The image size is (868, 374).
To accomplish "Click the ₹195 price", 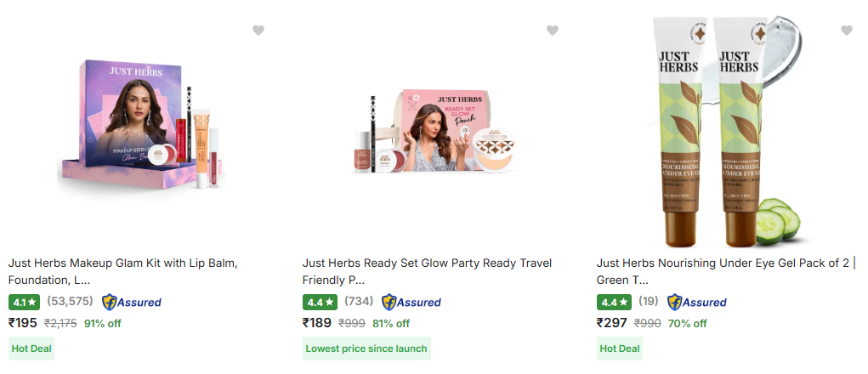I will tap(23, 323).
